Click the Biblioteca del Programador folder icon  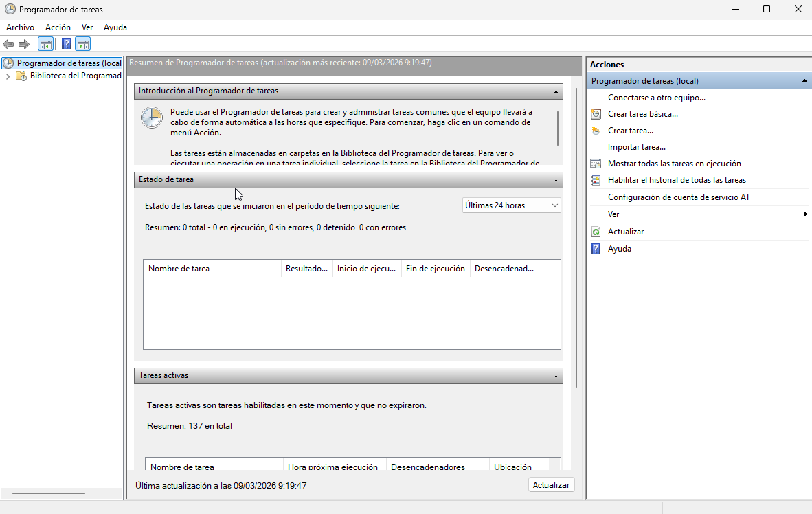coord(21,76)
